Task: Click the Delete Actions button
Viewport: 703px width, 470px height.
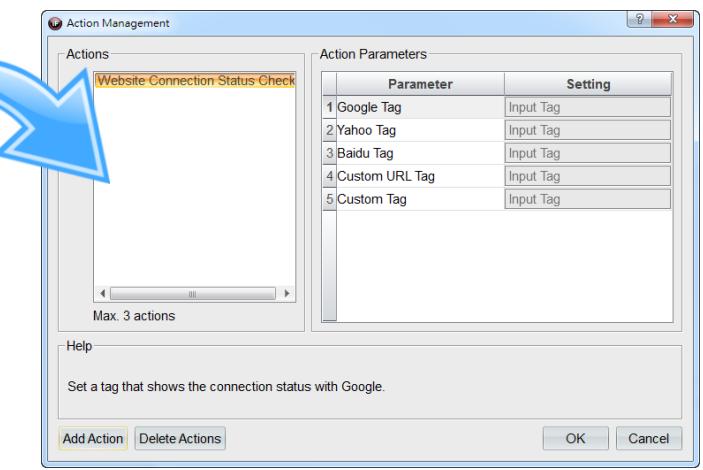Action: coord(180,438)
